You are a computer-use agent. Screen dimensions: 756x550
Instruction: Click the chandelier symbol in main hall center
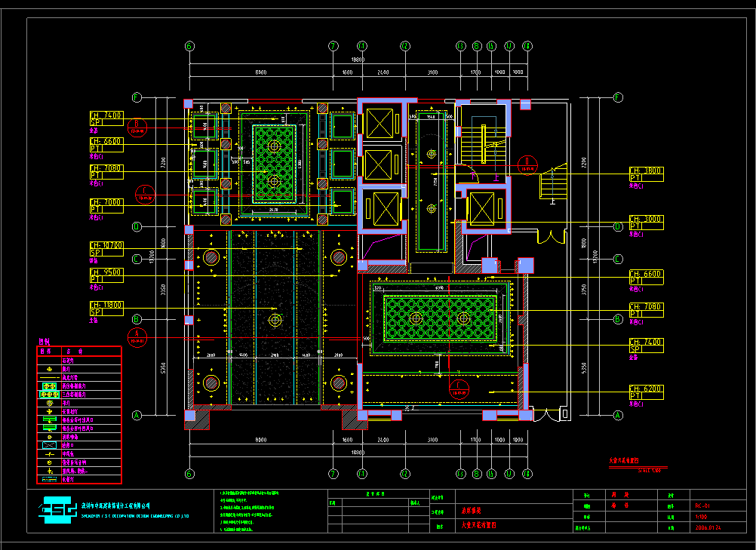(x=276, y=321)
